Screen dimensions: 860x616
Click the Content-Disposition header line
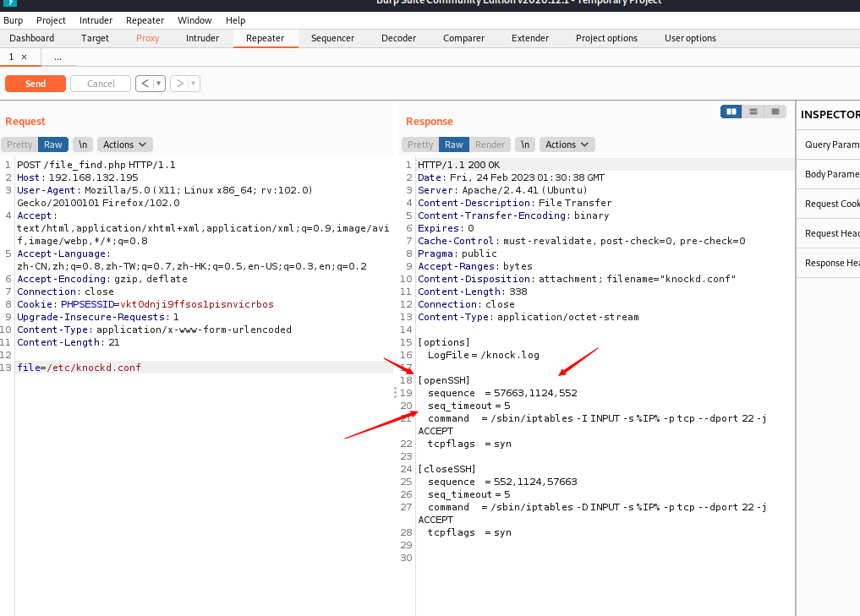tap(577, 279)
